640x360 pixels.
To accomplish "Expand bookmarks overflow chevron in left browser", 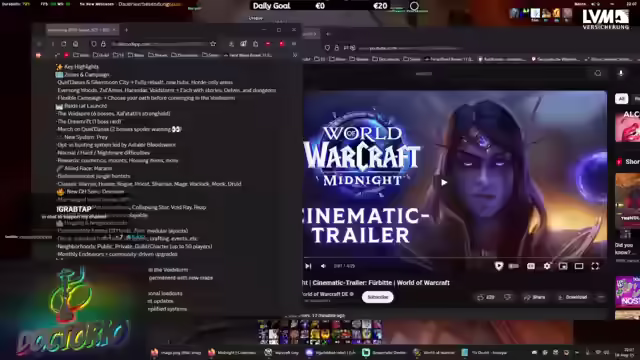I will pyautogui.click(x=295, y=55).
